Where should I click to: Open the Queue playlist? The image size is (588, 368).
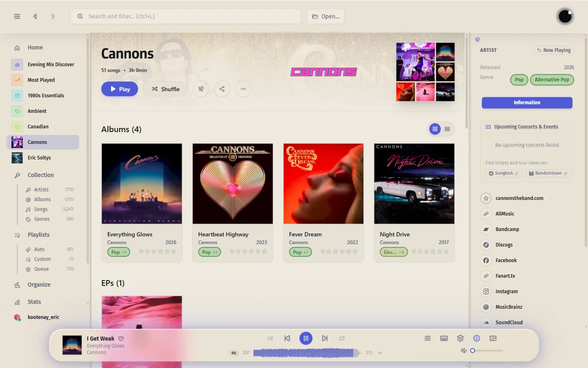(41, 269)
